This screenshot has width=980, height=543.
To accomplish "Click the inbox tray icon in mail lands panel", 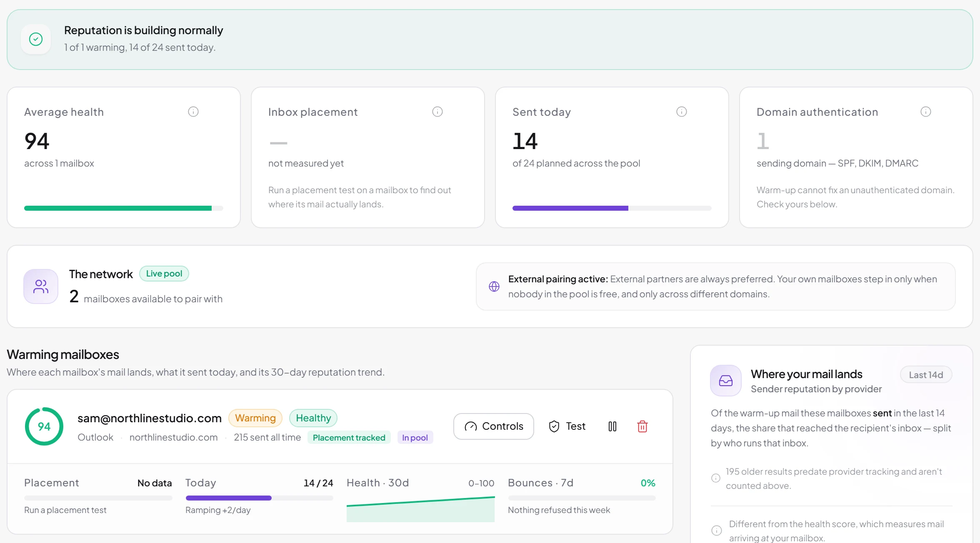I will [726, 381].
